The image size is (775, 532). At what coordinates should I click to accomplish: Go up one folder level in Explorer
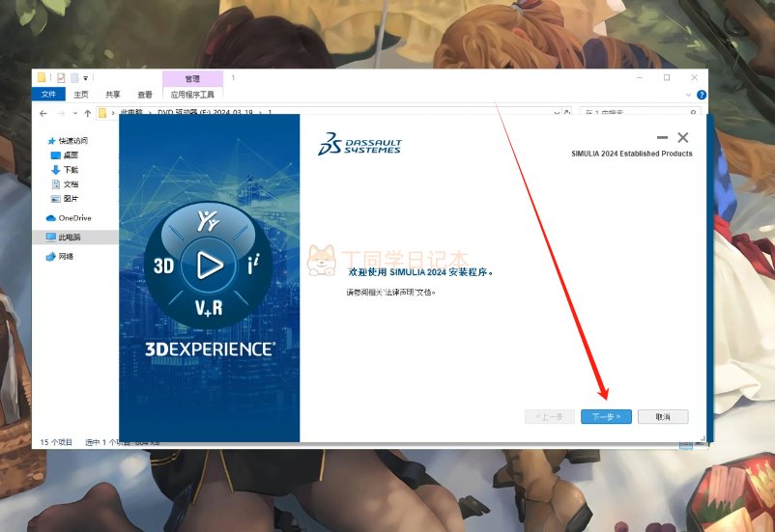[87, 113]
